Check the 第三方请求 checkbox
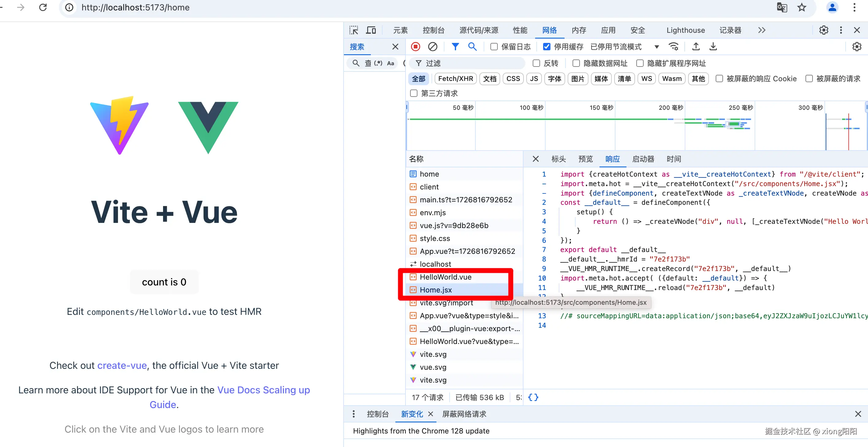868x447 pixels. [x=414, y=93]
